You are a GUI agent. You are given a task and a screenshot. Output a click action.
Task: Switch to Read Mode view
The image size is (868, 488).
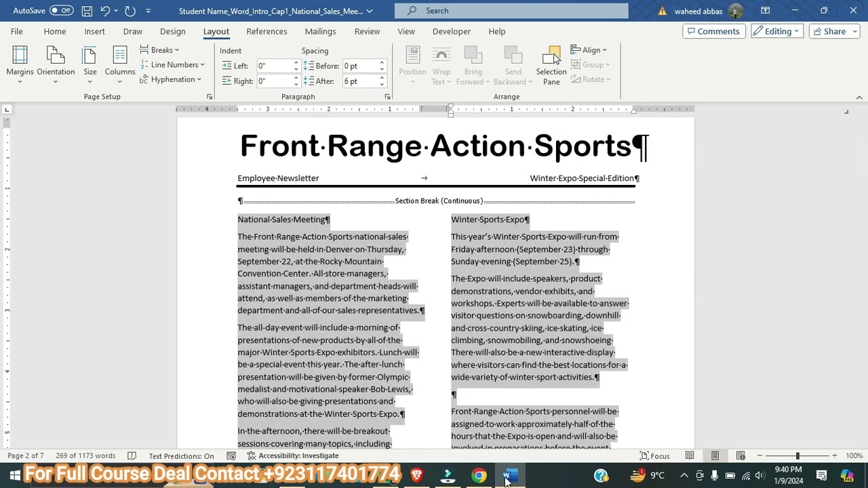(x=690, y=456)
